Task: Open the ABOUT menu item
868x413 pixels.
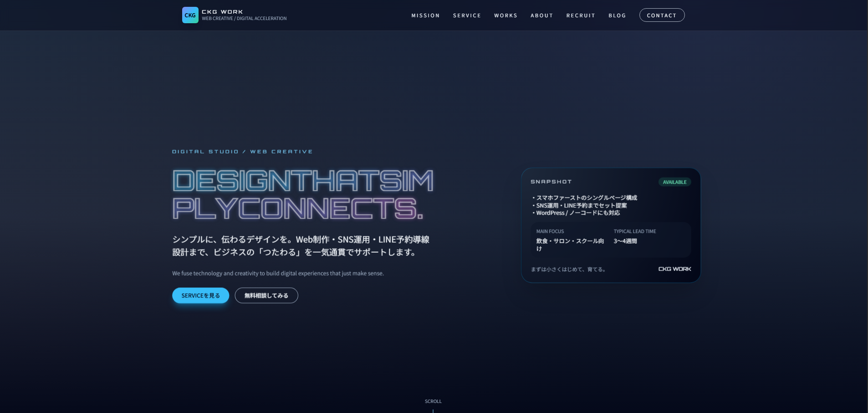Action: (541, 15)
